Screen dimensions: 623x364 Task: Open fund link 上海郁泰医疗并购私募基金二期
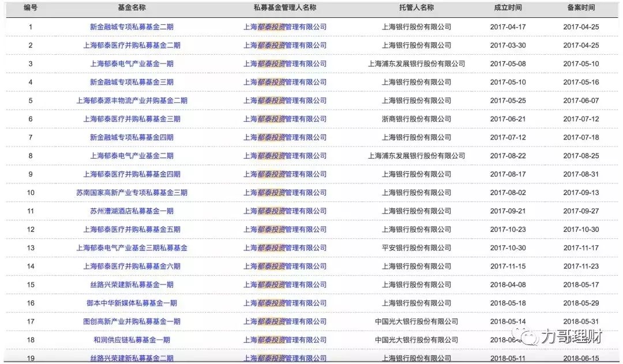pyautogui.click(x=132, y=46)
